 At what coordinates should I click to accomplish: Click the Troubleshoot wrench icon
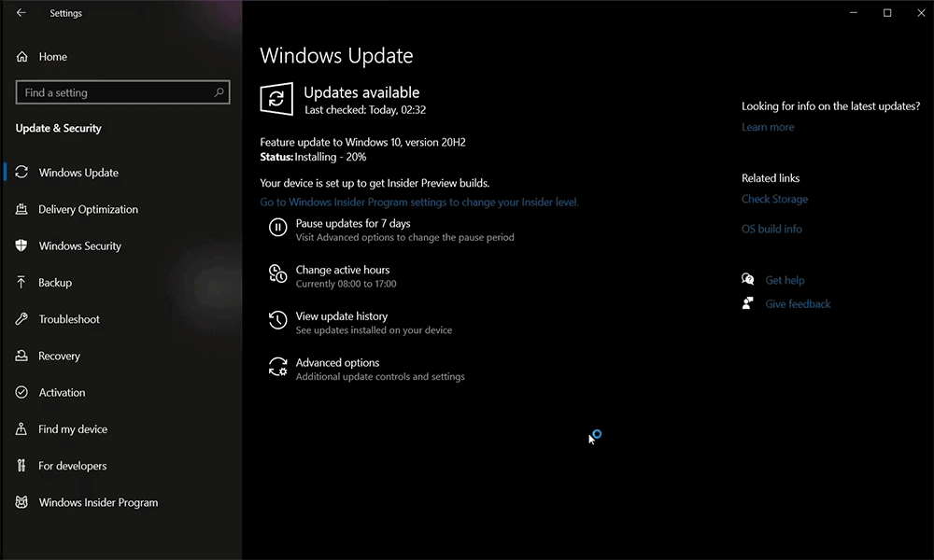coord(21,319)
